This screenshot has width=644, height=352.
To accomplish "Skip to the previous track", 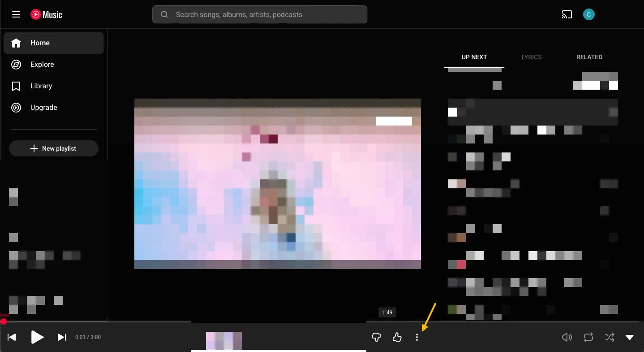I will (12, 337).
